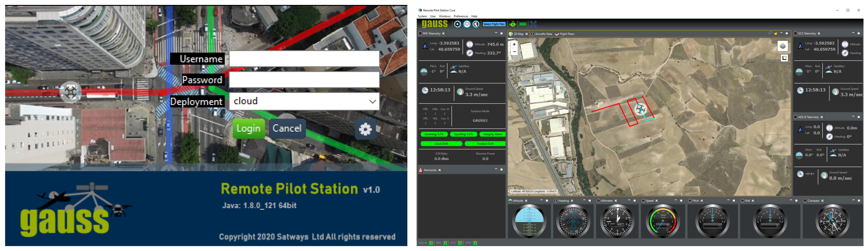Click the green engine status icon
This screenshot has width=868, height=251.
[x=512, y=24]
